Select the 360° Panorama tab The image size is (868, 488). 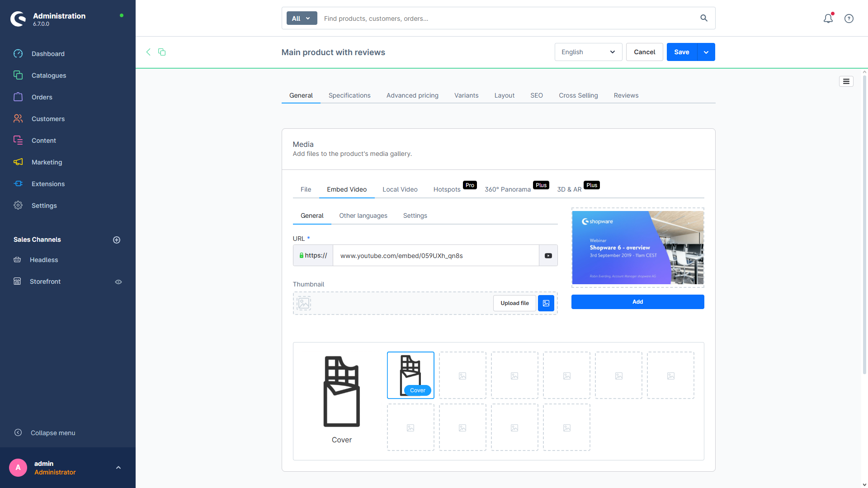tap(508, 189)
